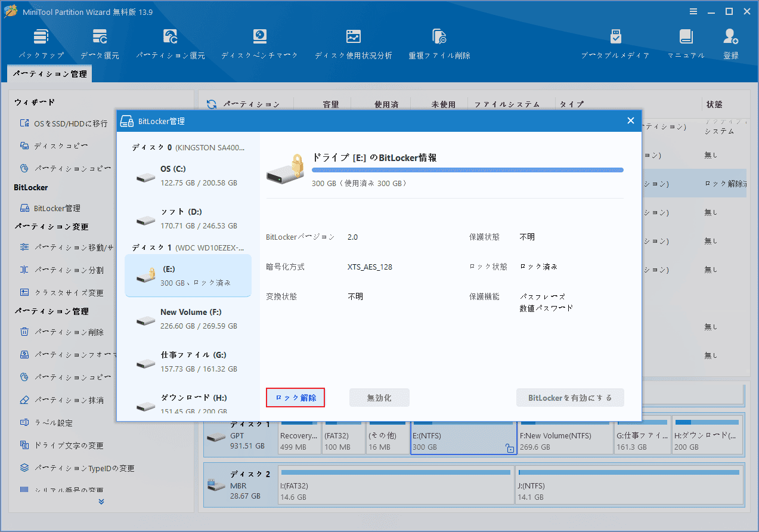Open BitLocker管理 in sidebar

(x=50, y=208)
